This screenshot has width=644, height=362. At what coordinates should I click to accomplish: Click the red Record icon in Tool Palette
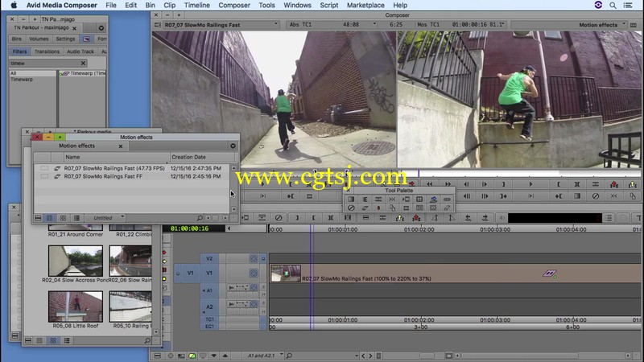(378, 208)
